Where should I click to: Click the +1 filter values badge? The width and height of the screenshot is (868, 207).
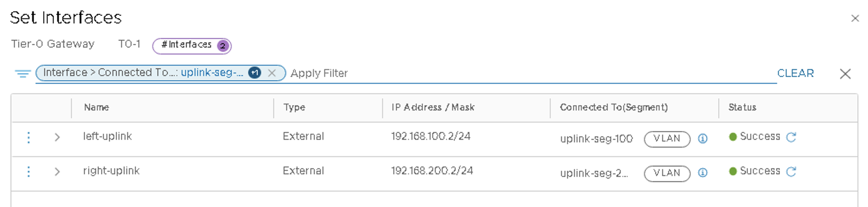tap(255, 73)
